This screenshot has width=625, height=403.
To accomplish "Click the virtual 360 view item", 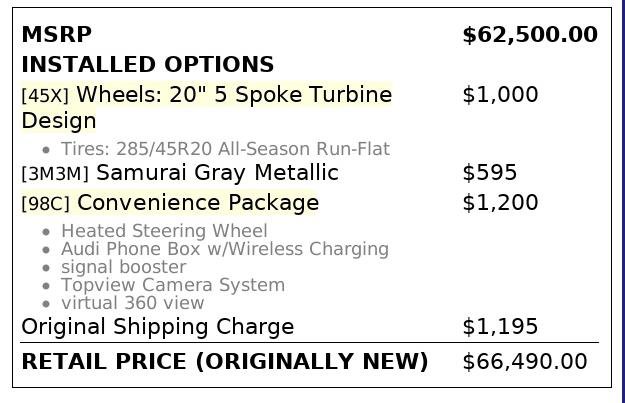I will pos(132,303).
